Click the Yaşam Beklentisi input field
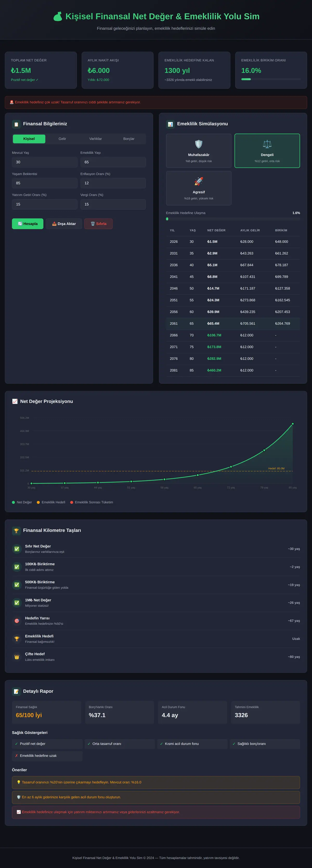This screenshot has height=868, width=312. click(45, 183)
